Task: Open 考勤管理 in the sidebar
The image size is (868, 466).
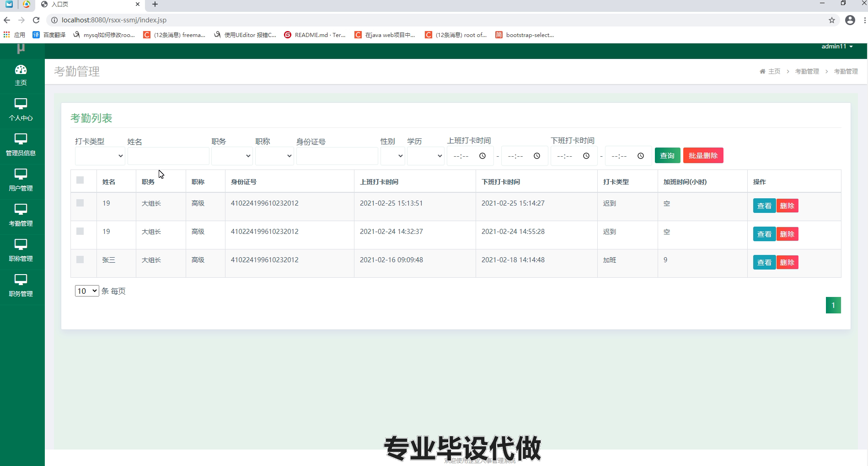Action: click(21, 215)
